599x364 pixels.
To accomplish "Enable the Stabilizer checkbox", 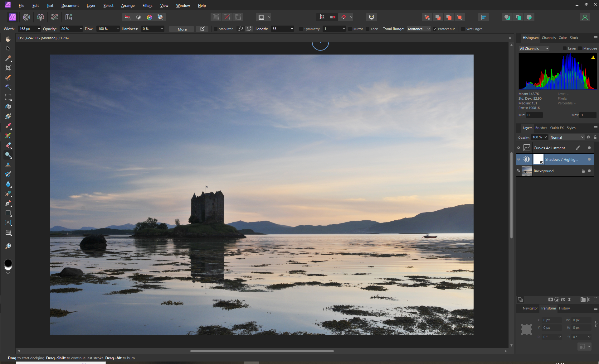I will point(215,29).
